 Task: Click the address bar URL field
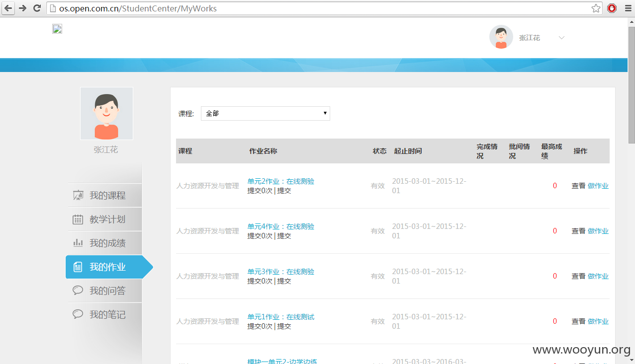click(323, 8)
